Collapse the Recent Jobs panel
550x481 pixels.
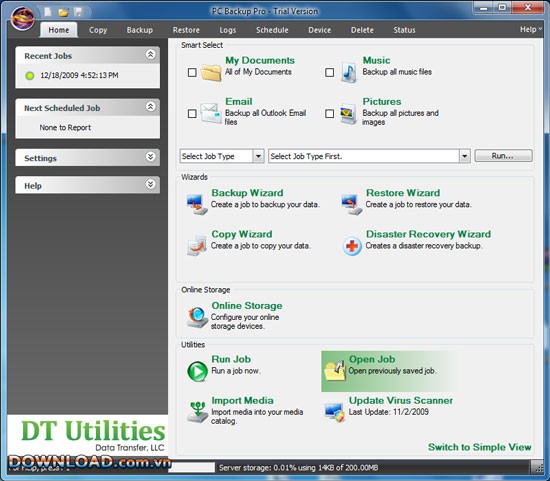point(150,54)
